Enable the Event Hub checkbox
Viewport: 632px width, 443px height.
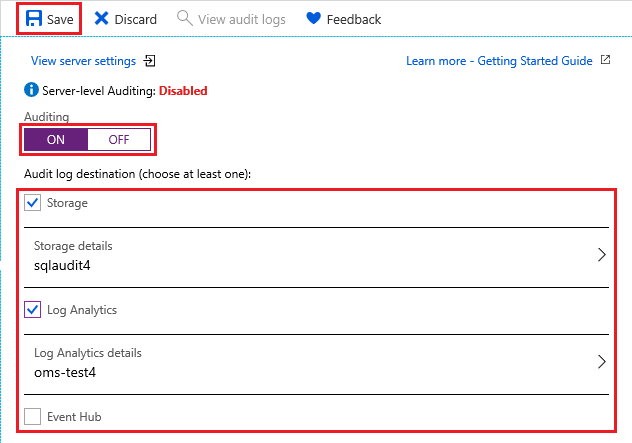pos(33,417)
